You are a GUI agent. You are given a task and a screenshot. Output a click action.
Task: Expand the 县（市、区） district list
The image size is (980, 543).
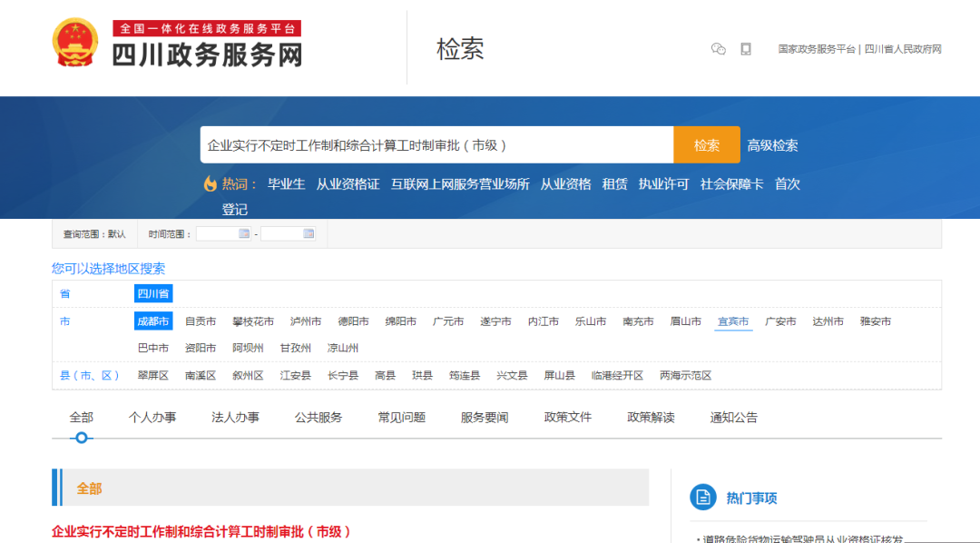[91, 375]
